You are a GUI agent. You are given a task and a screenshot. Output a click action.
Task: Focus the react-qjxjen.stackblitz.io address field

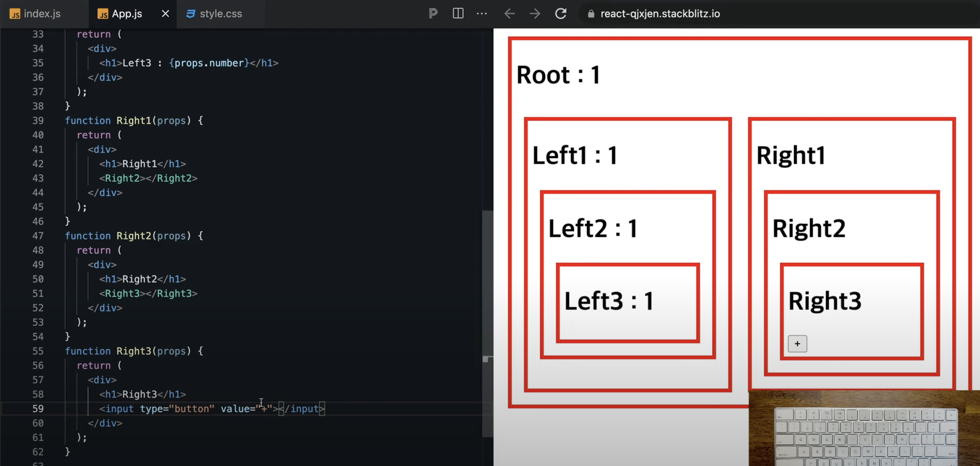(660, 14)
